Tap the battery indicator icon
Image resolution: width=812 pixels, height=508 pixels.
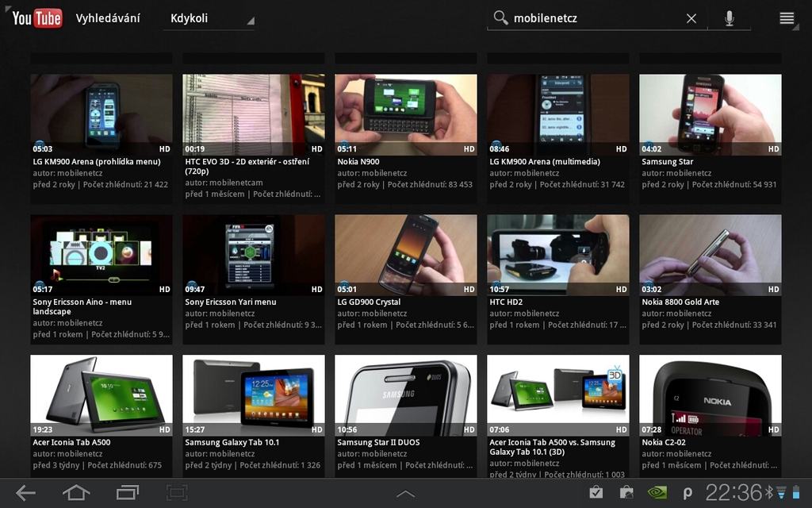pyautogui.click(x=798, y=492)
